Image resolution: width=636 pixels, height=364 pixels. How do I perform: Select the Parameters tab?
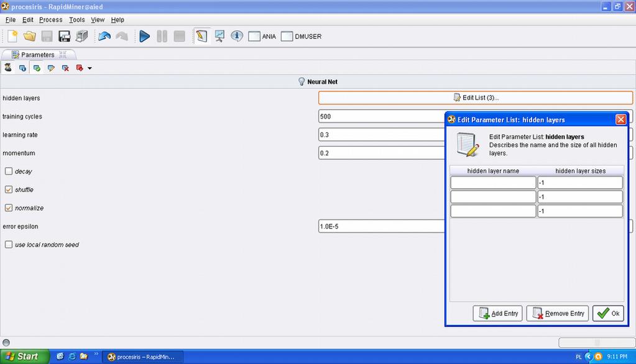click(38, 55)
